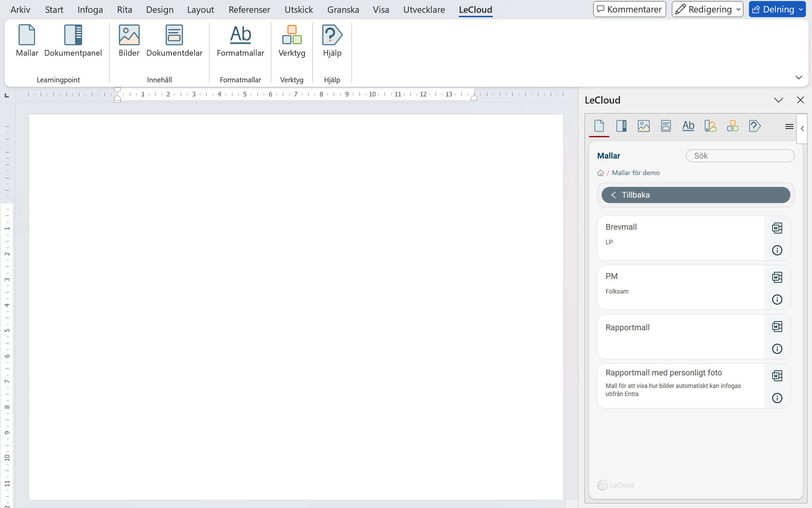This screenshot has width=812, height=508.
Task: Open the Referenser tab
Action: 249,9
